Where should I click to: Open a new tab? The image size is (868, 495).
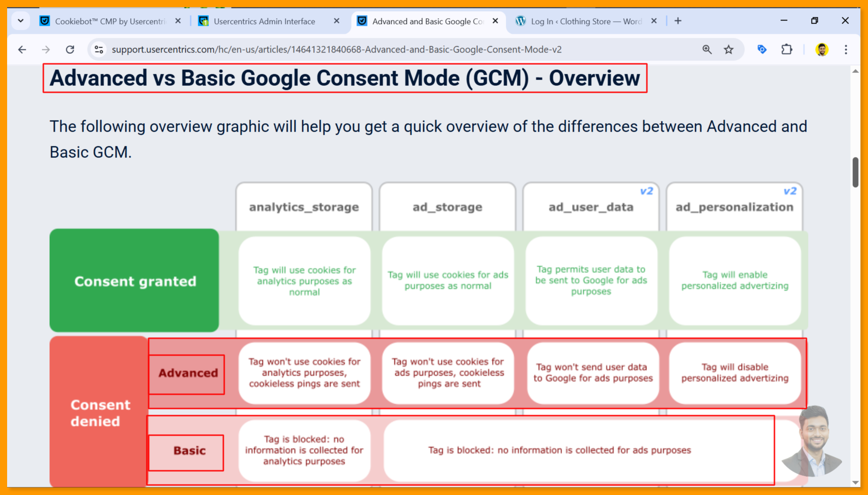tap(678, 21)
